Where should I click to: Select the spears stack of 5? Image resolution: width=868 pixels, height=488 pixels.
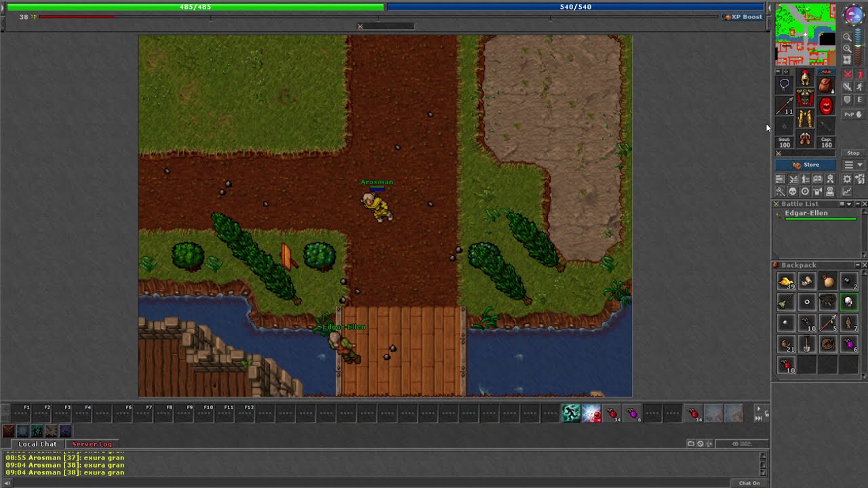tap(828, 323)
